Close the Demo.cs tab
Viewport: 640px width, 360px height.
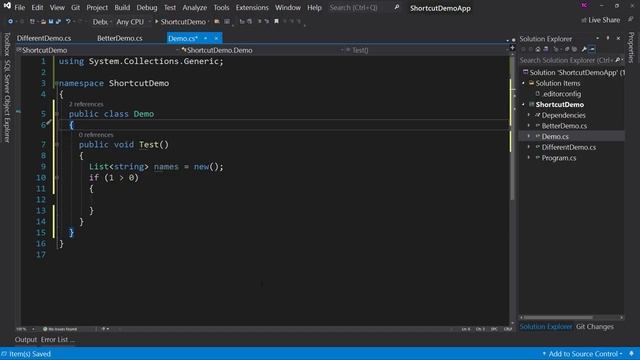[216, 38]
